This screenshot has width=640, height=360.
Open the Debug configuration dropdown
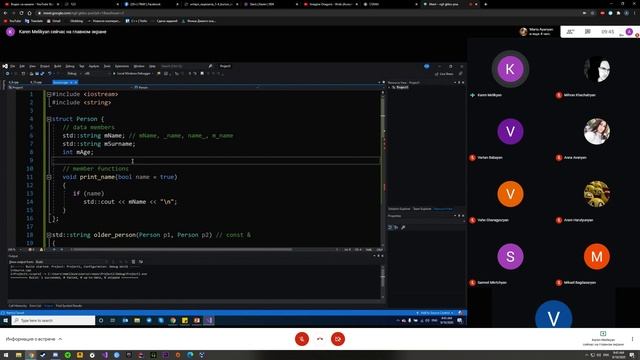point(74,73)
